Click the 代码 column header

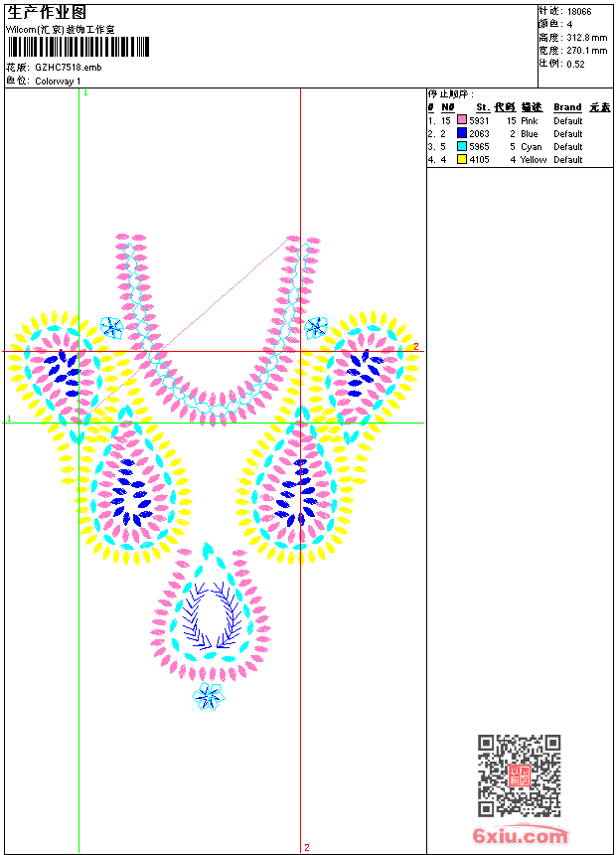coord(505,107)
